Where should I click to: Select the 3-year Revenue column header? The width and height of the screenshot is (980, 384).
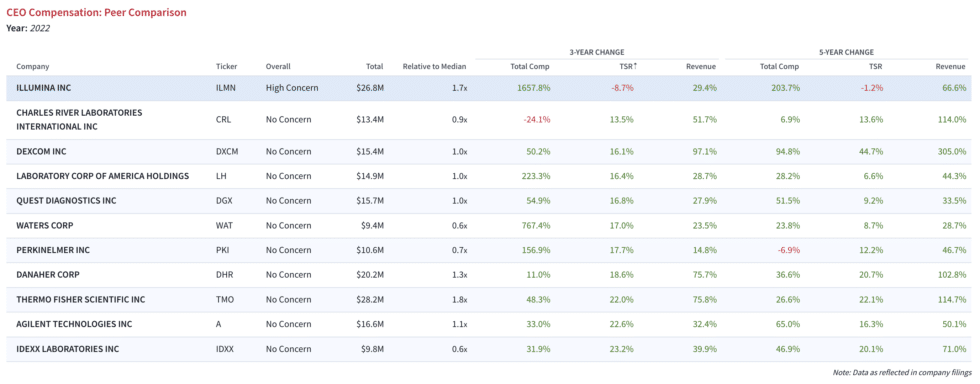(701, 66)
